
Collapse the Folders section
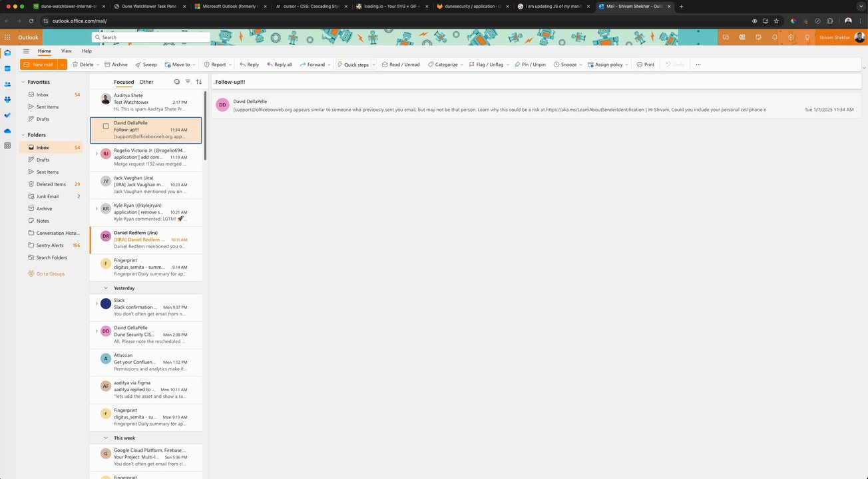(23, 135)
